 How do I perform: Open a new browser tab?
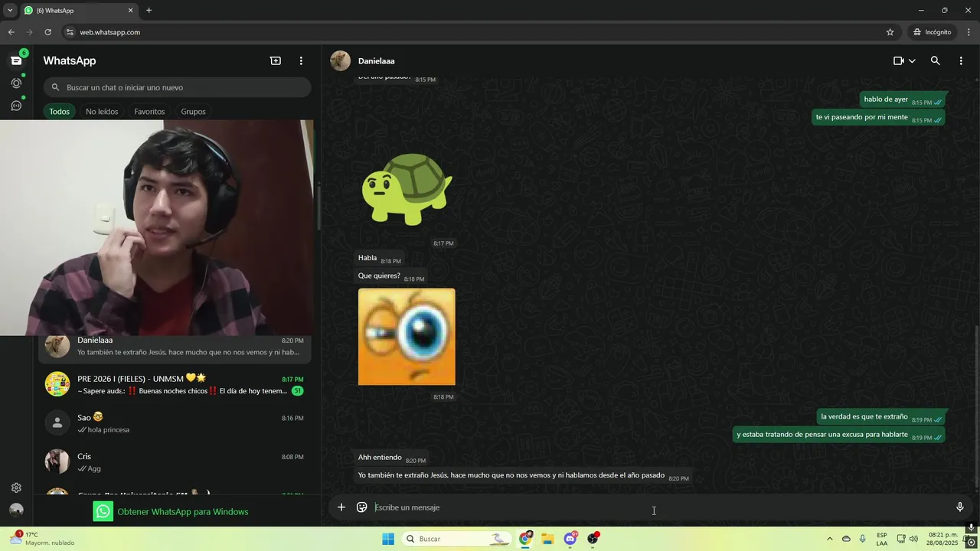coord(149,11)
